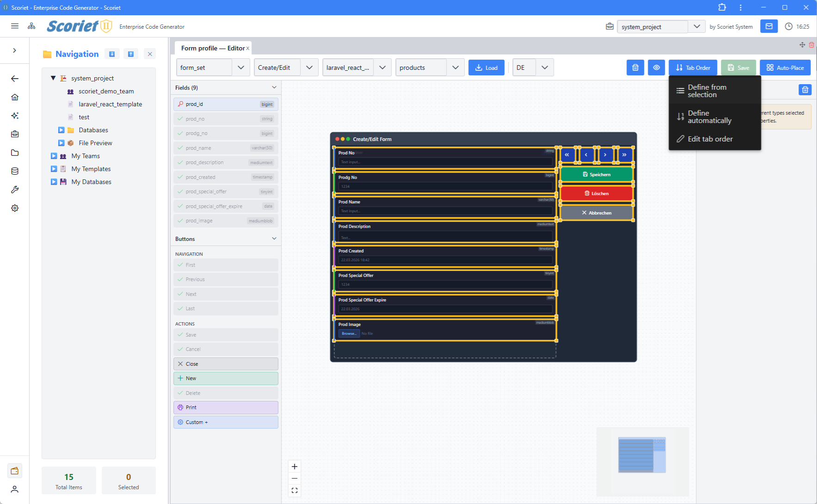817x504 pixels.
Task: Select Edit tab order from the menu
Action: 710,139
